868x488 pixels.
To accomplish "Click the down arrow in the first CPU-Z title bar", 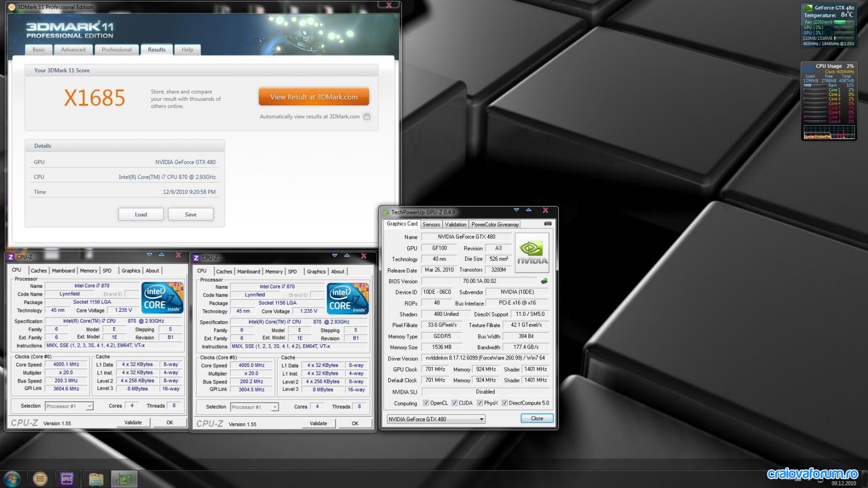I will tap(149, 255).
